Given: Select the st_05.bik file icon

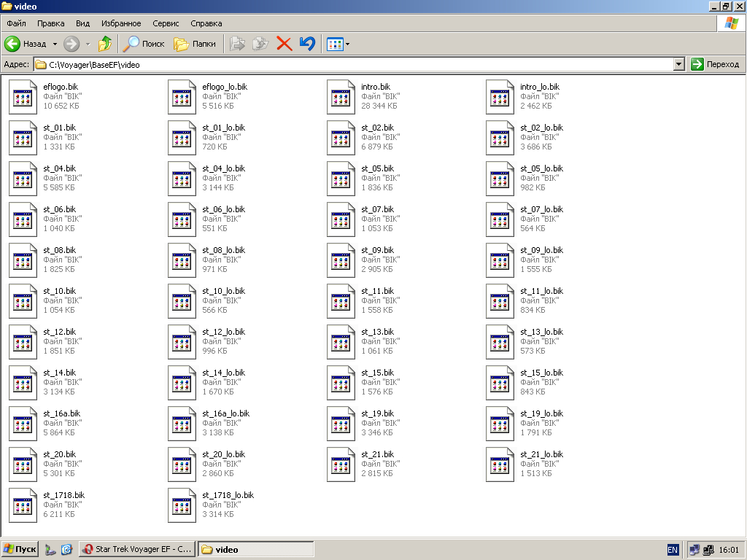Looking at the screenshot, I should coord(341,179).
